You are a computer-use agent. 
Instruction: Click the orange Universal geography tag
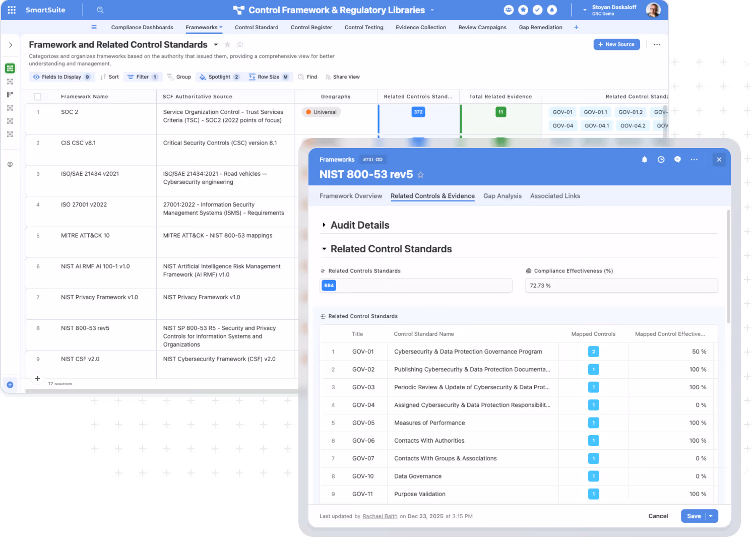click(321, 112)
